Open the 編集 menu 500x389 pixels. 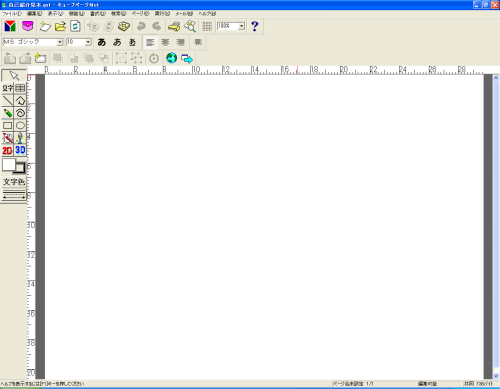click(x=35, y=14)
